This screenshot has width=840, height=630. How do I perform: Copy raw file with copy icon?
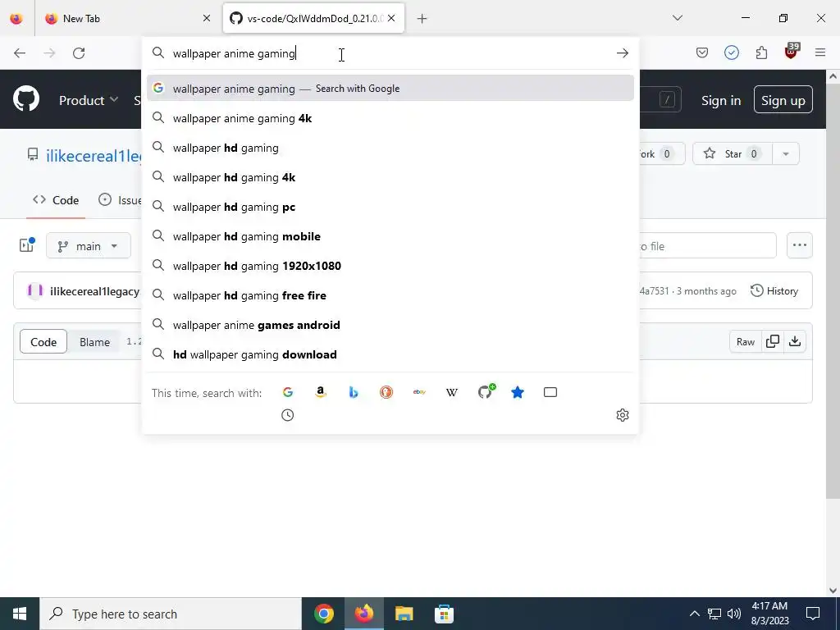point(773,342)
